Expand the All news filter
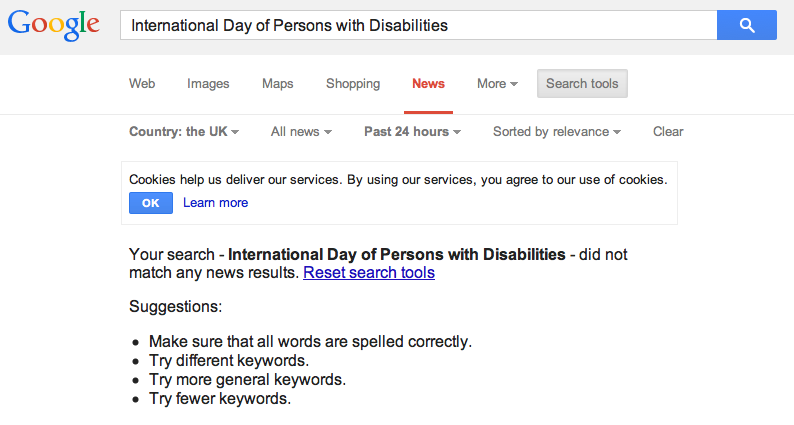Image resolution: width=794 pixels, height=425 pixels. click(x=301, y=132)
